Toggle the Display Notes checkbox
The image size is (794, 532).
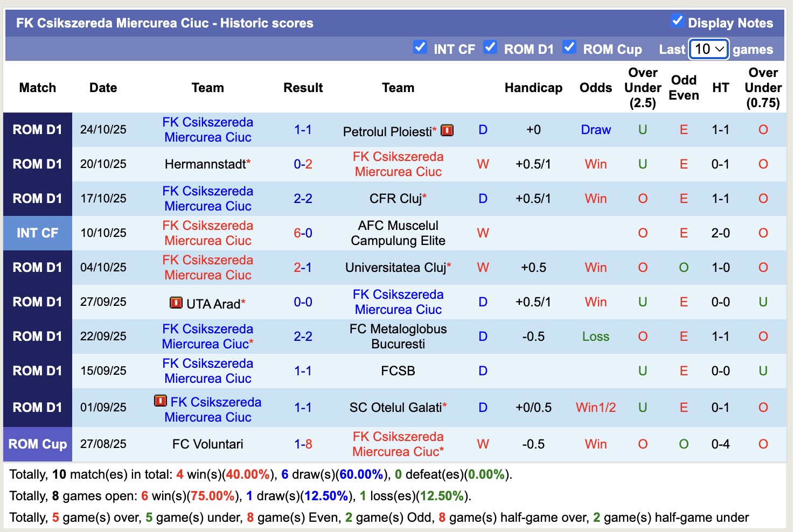[x=677, y=21]
